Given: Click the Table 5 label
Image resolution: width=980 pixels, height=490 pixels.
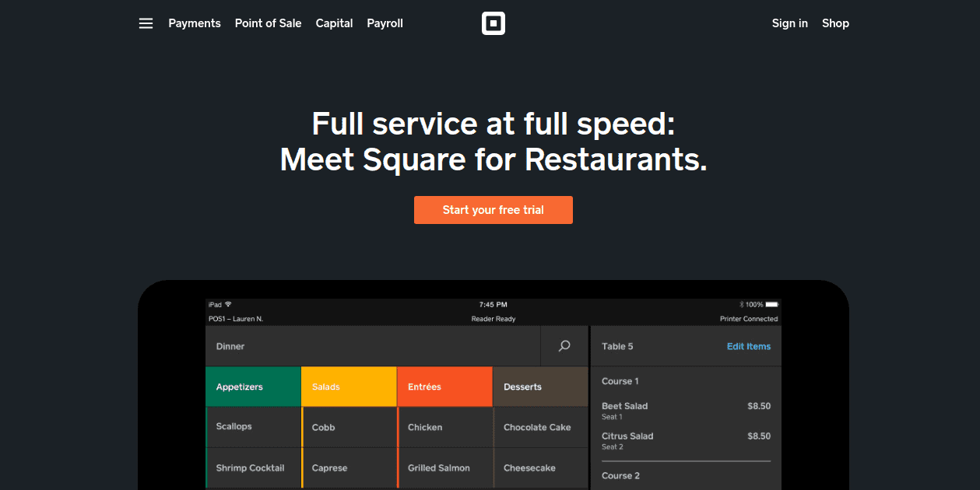Looking at the screenshot, I should [617, 346].
